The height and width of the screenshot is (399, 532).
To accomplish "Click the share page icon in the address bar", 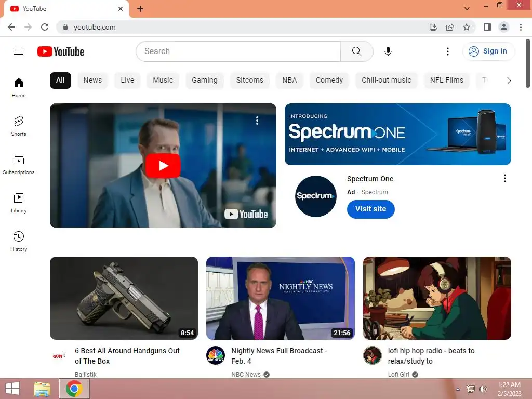I will click(x=450, y=27).
